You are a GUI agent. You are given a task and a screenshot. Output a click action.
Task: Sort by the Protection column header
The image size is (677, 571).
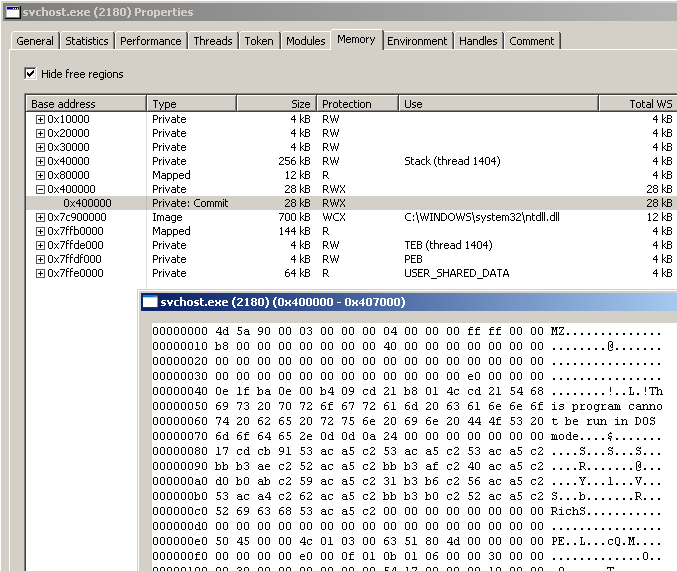[357, 104]
